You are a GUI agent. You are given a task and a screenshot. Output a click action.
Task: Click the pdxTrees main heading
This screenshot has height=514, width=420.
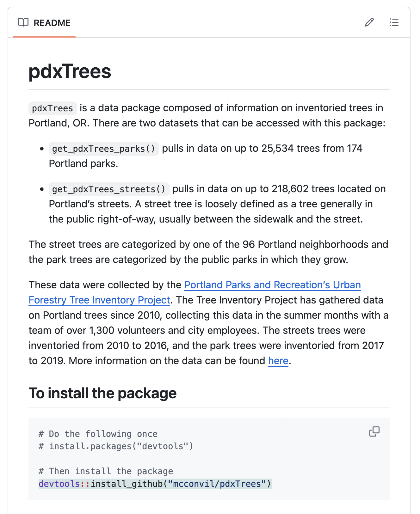70,71
